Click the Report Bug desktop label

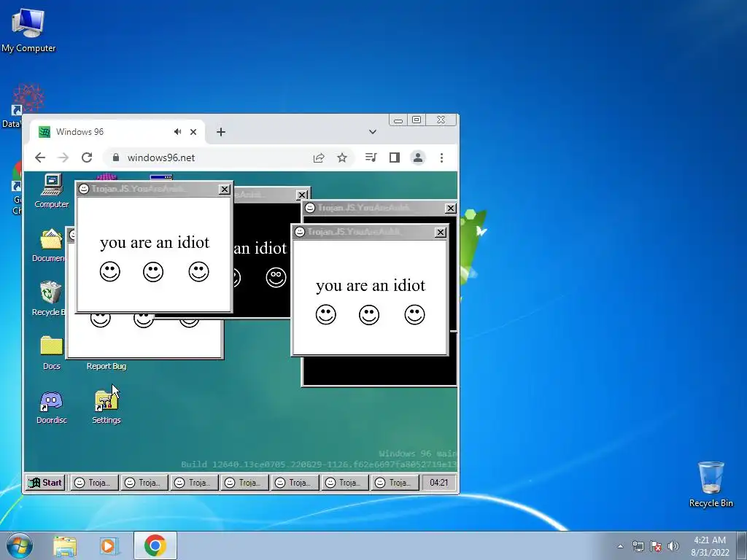107,366
